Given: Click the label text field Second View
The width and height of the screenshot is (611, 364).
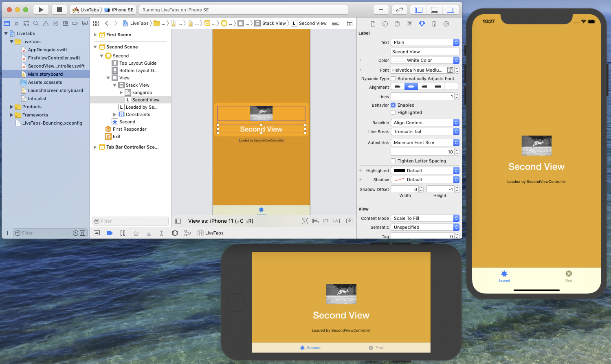Looking at the screenshot, I should [425, 52].
